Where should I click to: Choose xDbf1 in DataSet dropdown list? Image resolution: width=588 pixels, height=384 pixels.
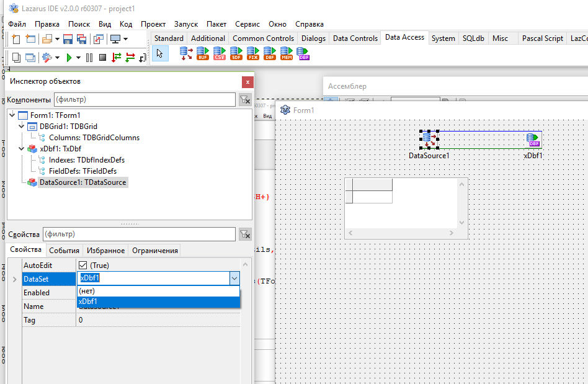(x=158, y=301)
